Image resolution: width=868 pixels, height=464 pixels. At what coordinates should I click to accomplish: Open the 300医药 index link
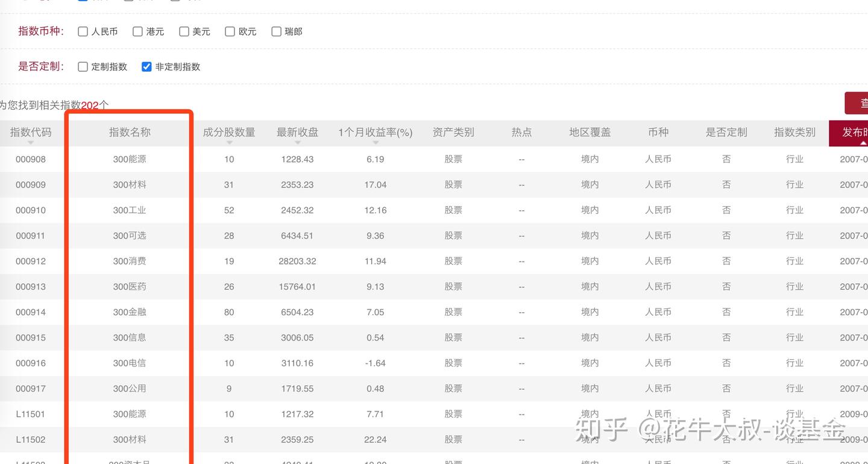pyautogui.click(x=128, y=286)
